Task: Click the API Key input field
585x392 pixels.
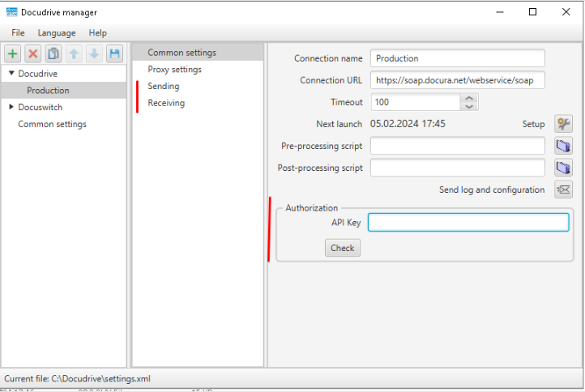Action: (468, 222)
